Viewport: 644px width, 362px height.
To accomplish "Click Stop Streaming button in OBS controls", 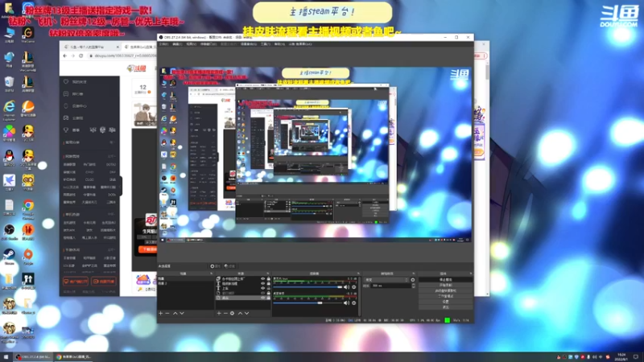I will click(x=446, y=279).
